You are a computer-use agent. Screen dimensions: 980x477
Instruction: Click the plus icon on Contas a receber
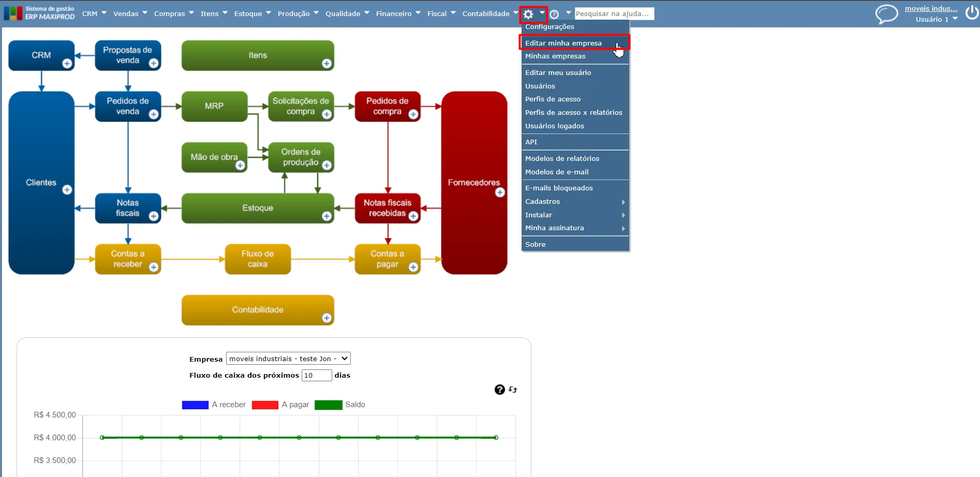154,267
